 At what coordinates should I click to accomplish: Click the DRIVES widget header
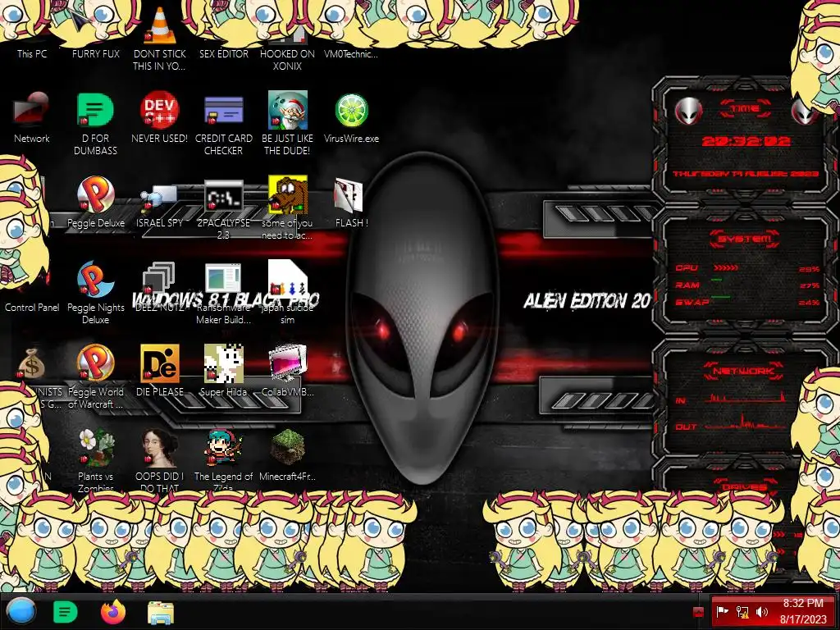click(x=745, y=486)
